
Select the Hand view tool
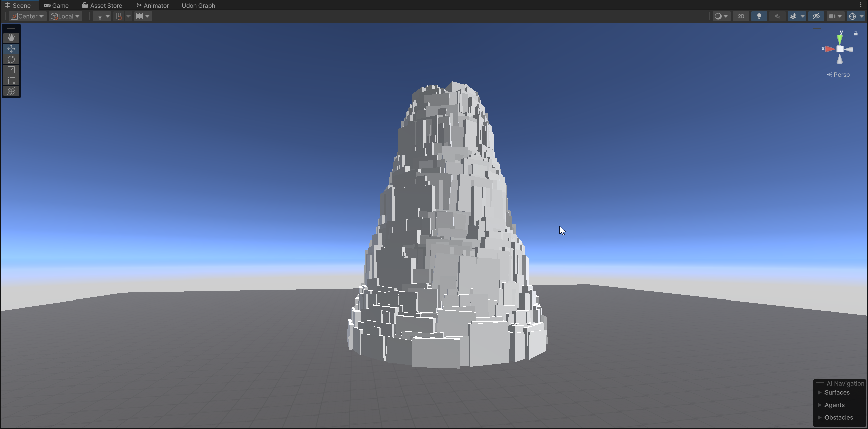coord(11,38)
